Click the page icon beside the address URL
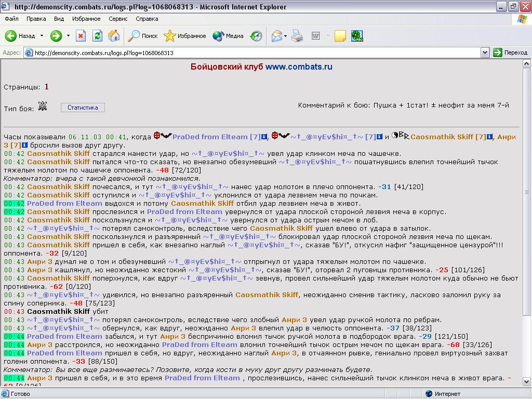The width and height of the screenshot is (532, 399). (x=29, y=52)
